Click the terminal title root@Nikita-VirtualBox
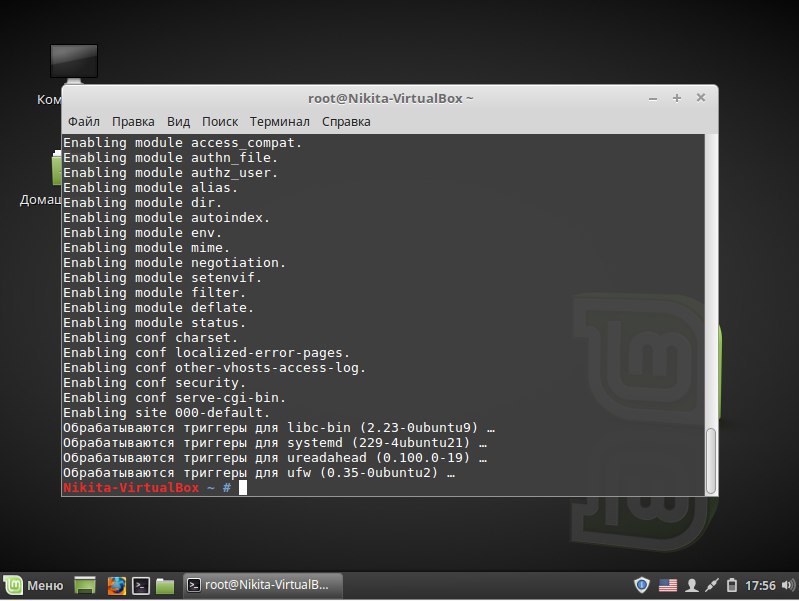 [390, 98]
